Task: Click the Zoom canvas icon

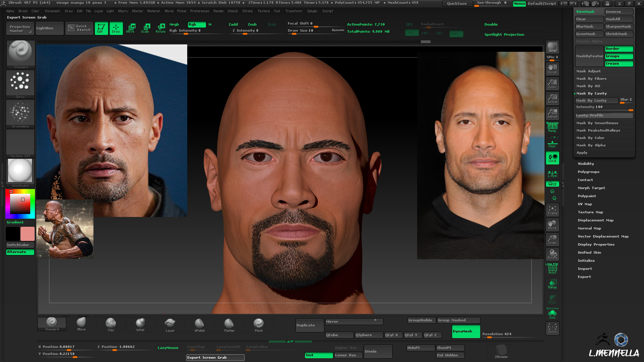Action: (x=552, y=84)
